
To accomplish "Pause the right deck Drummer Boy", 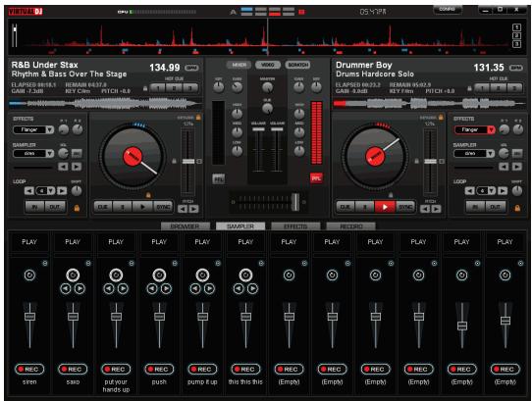I will click(365, 207).
